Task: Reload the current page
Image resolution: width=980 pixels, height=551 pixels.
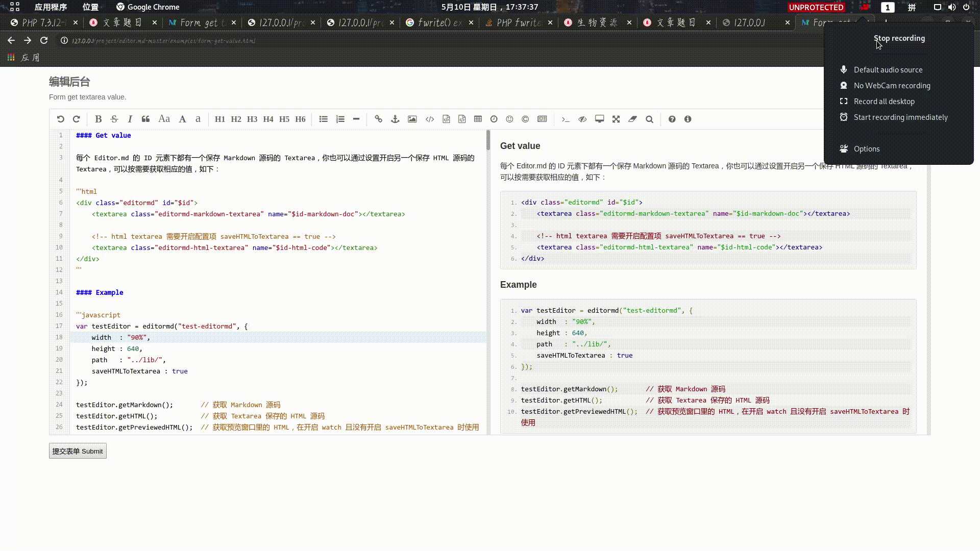Action: coord(44,40)
